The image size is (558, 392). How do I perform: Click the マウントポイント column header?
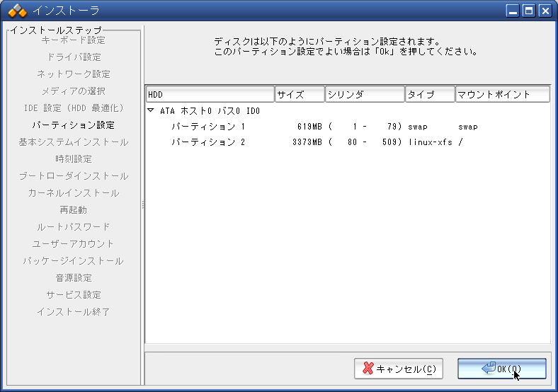tap(502, 94)
